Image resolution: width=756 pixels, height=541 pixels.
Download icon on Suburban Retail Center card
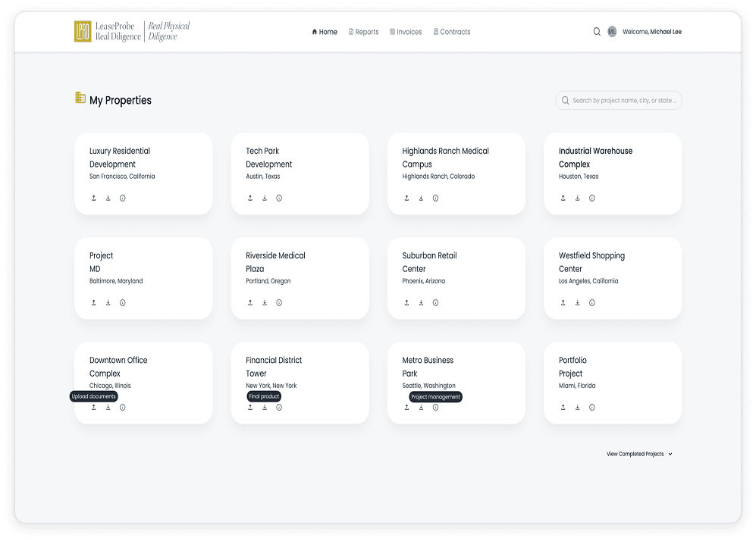[421, 302]
